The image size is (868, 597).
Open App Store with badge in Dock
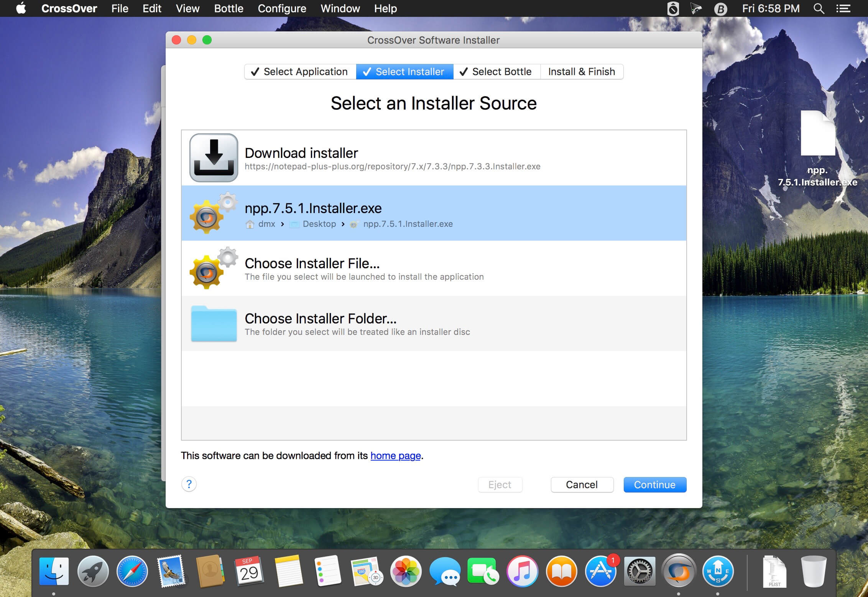[601, 571]
